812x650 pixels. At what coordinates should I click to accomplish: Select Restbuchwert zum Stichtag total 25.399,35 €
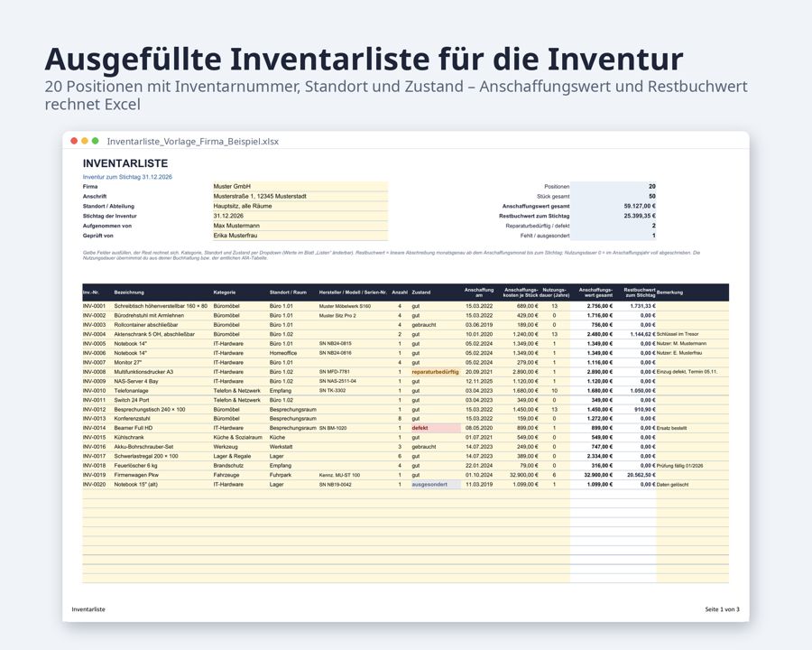coord(640,216)
